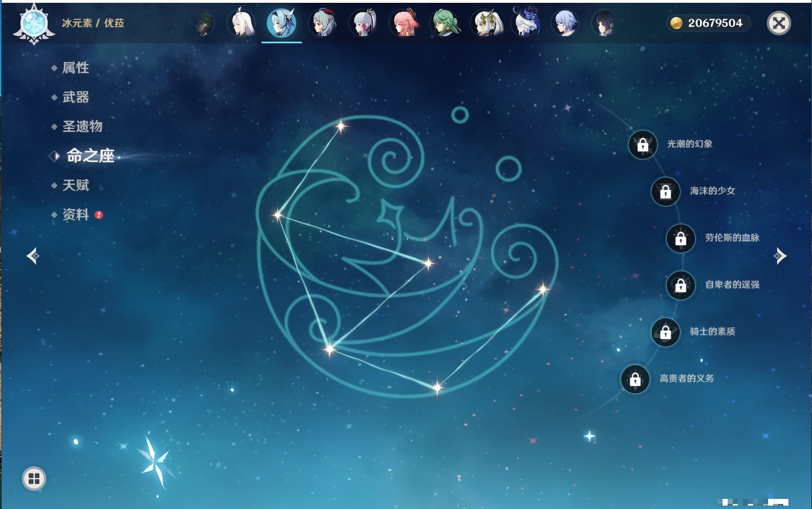Viewport: 812px width, 509px height.
Task: Go to the previous character with left arrow
Action: (33, 256)
